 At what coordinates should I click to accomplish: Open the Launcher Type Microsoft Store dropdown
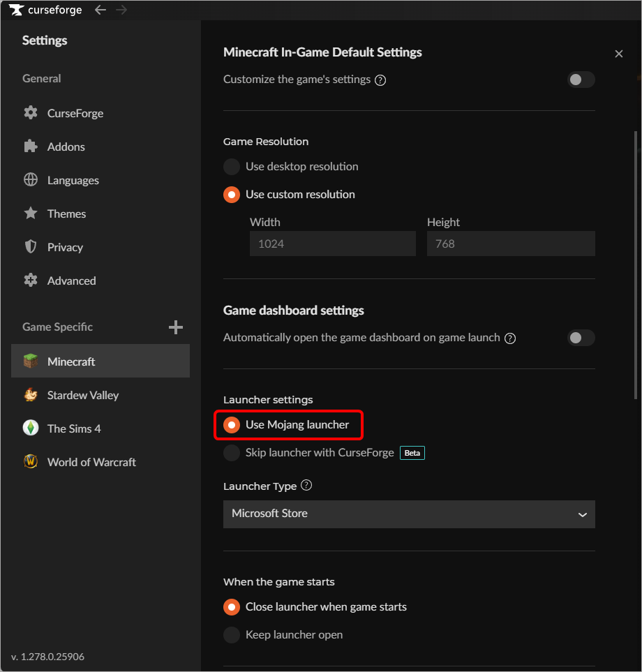coord(409,514)
